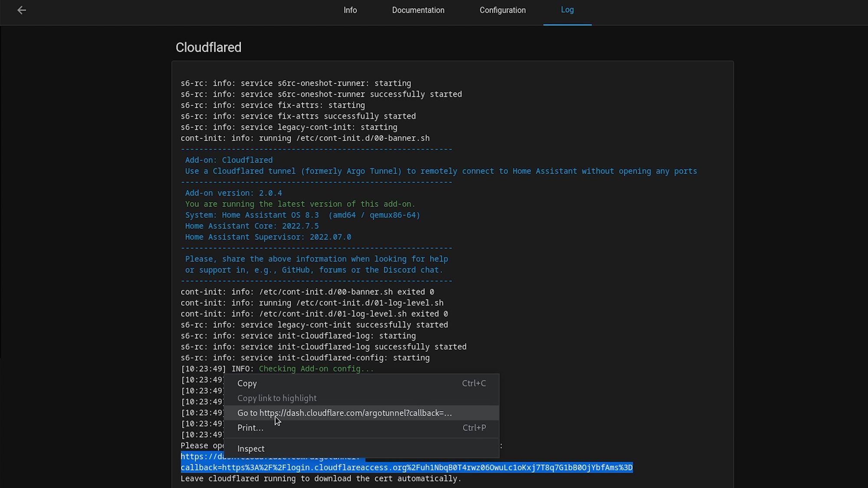
Task: Click the highlighted callback URL line
Action: pos(407,468)
